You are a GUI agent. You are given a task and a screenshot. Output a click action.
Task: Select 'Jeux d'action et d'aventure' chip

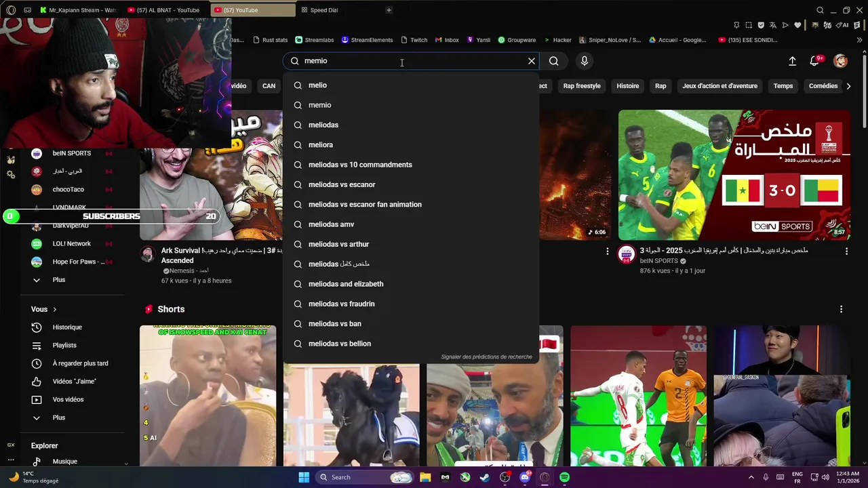point(719,86)
